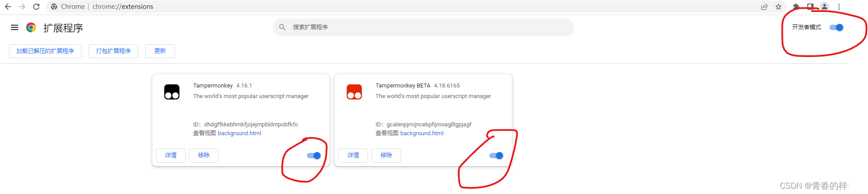Open Chrome's three-dot menu
868x194 pixels.
(x=839, y=7)
